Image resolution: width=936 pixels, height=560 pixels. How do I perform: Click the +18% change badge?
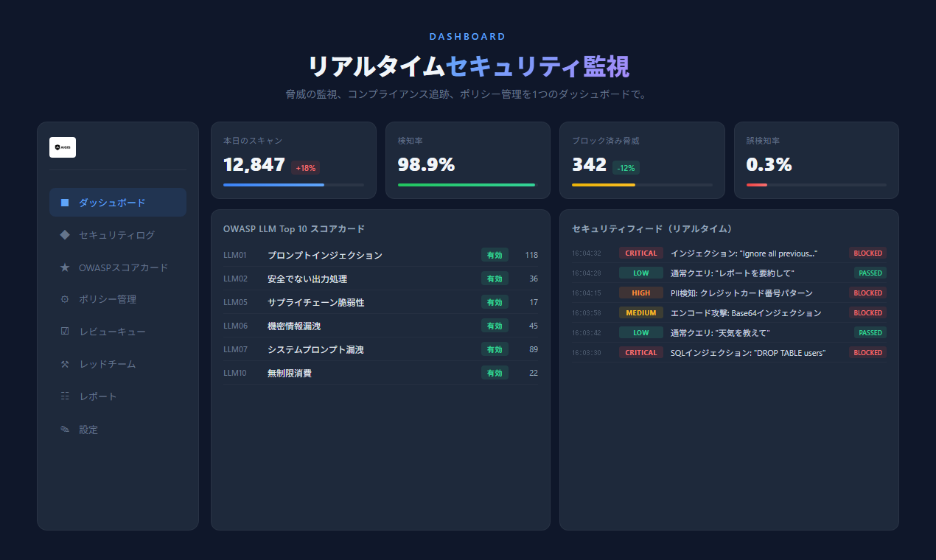(305, 168)
